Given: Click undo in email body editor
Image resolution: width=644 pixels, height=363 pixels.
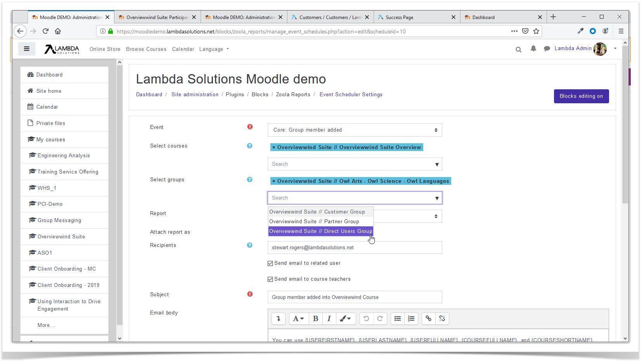Looking at the screenshot, I should (x=366, y=319).
